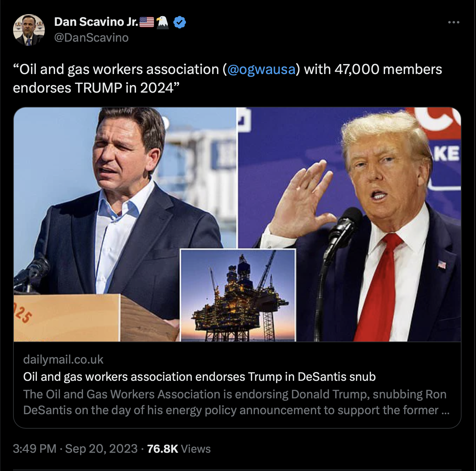Click the left photo of man at podium
This screenshot has width=476, height=471.
125,224
